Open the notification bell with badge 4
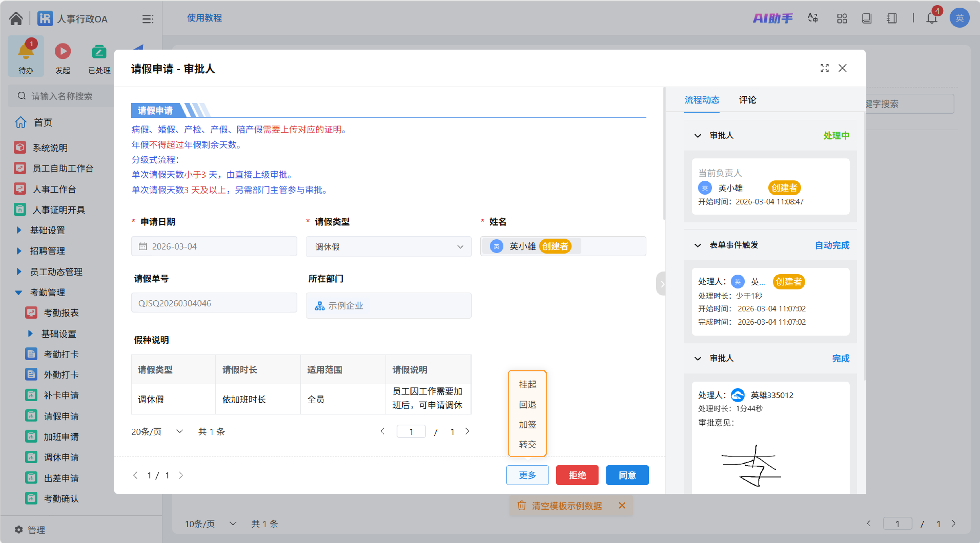The width and height of the screenshot is (980, 543). coord(932,18)
